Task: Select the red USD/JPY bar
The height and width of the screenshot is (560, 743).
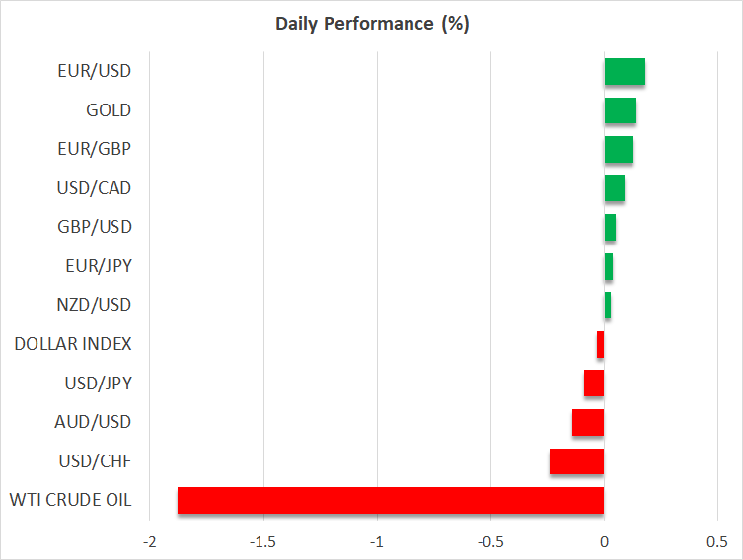Action: pos(594,383)
